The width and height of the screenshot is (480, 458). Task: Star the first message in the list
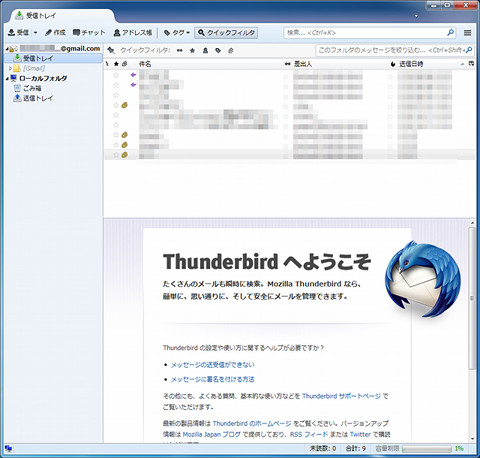pyautogui.click(x=116, y=75)
